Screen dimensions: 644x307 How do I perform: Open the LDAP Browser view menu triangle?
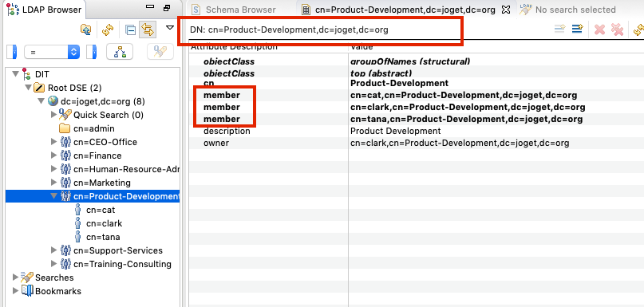(x=170, y=27)
